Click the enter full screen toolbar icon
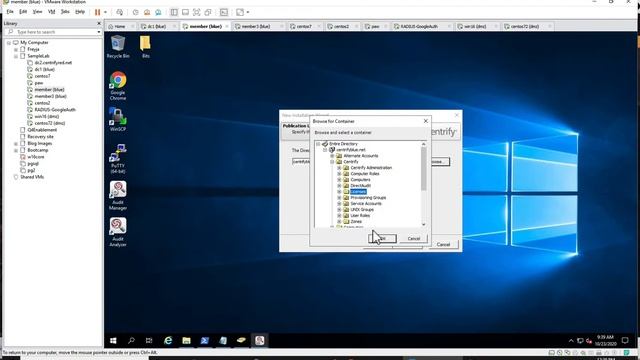Image resolution: width=640 pixels, height=360 pixels. [x=197, y=12]
